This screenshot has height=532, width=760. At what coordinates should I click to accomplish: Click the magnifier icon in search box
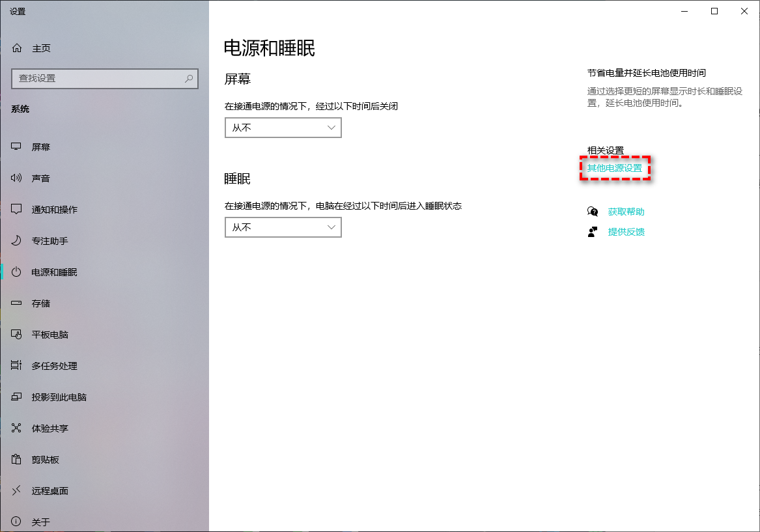coord(189,78)
